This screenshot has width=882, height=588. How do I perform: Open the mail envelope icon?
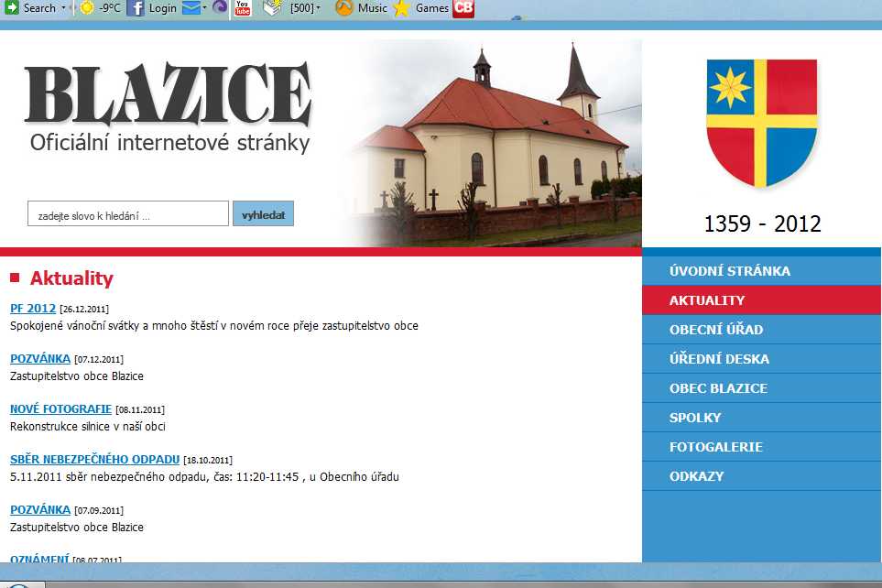pyautogui.click(x=191, y=8)
